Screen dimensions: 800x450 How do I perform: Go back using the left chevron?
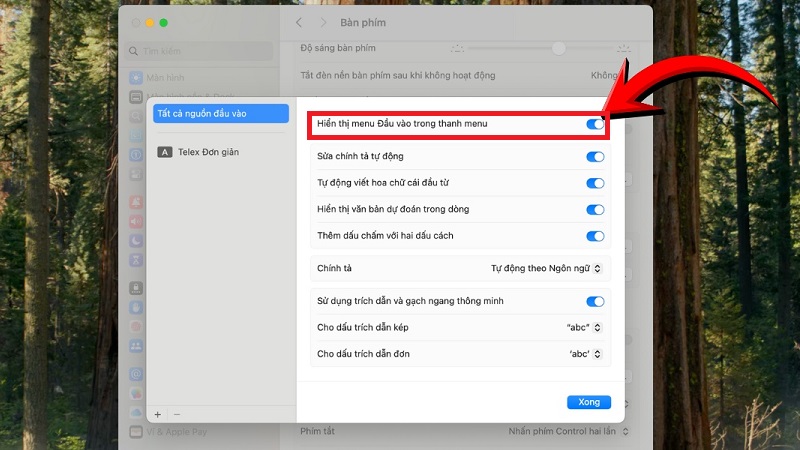click(x=298, y=22)
